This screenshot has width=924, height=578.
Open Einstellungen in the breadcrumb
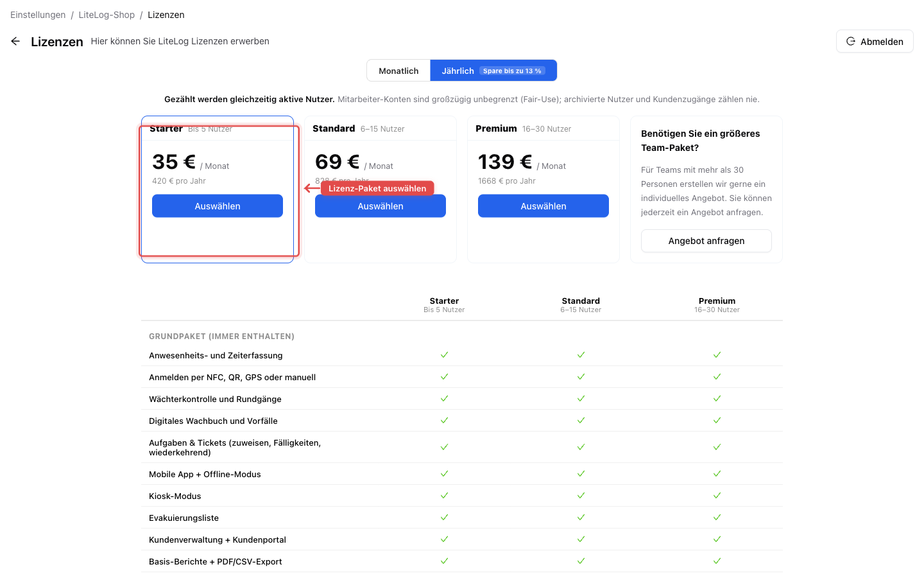coord(38,15)
